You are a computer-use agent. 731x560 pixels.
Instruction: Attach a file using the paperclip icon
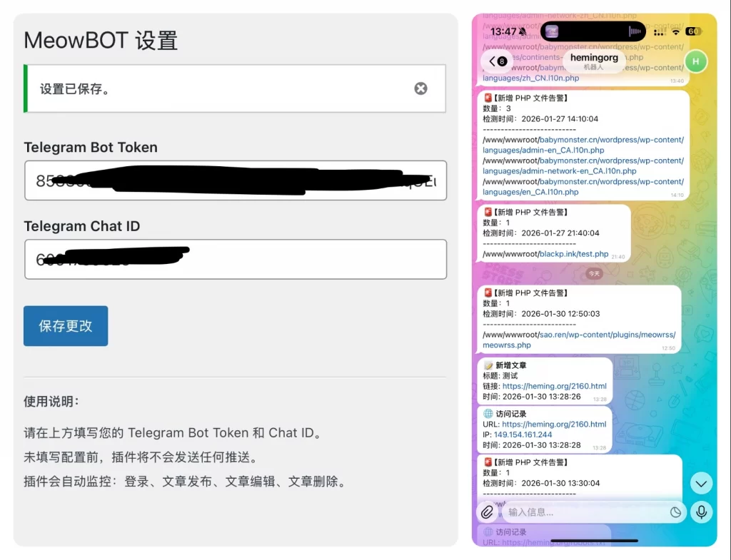click(488, 511)
